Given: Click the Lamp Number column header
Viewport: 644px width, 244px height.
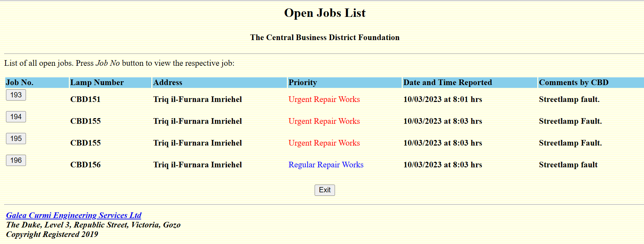Looking at the screenshot, I should tap(97, 83).
